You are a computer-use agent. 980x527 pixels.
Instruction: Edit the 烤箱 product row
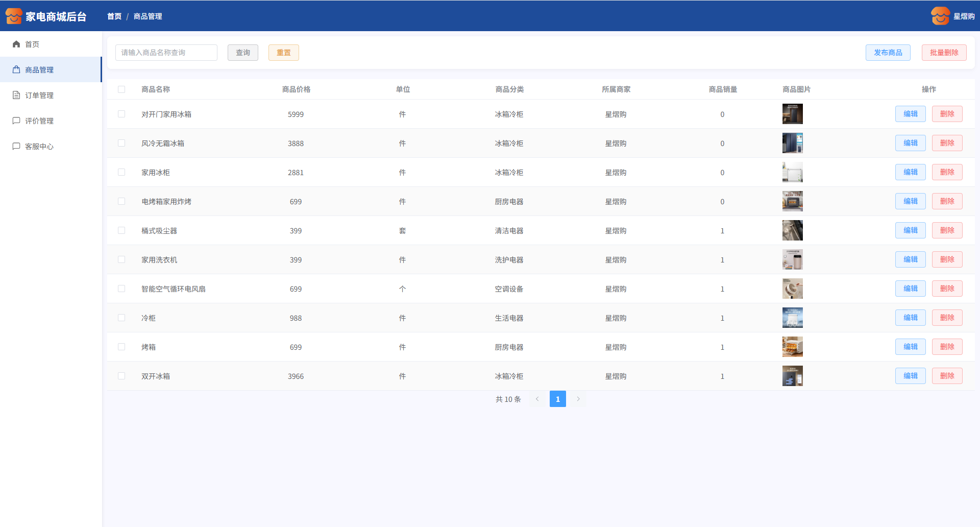(x=910, y=347)
